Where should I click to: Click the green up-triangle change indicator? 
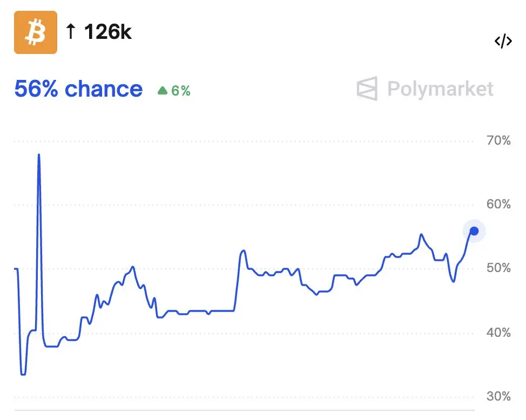tap(163, 91)
